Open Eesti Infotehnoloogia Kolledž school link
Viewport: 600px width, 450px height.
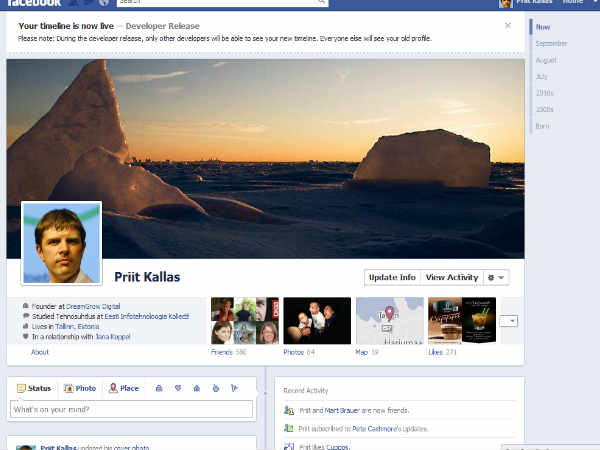tap(147, 316)
